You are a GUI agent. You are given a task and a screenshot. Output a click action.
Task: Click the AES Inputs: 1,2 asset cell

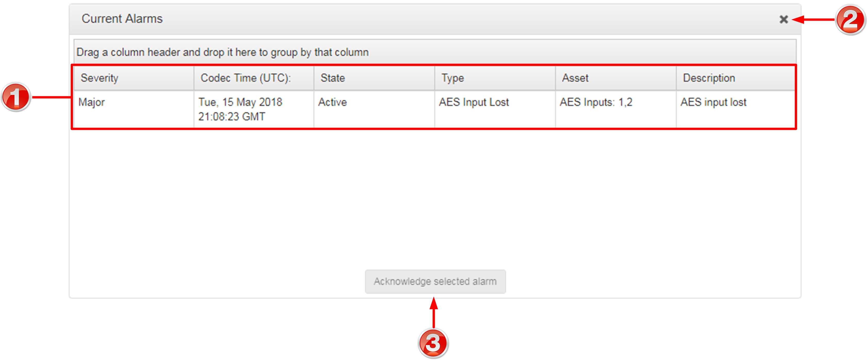click(x=596, y=102)
